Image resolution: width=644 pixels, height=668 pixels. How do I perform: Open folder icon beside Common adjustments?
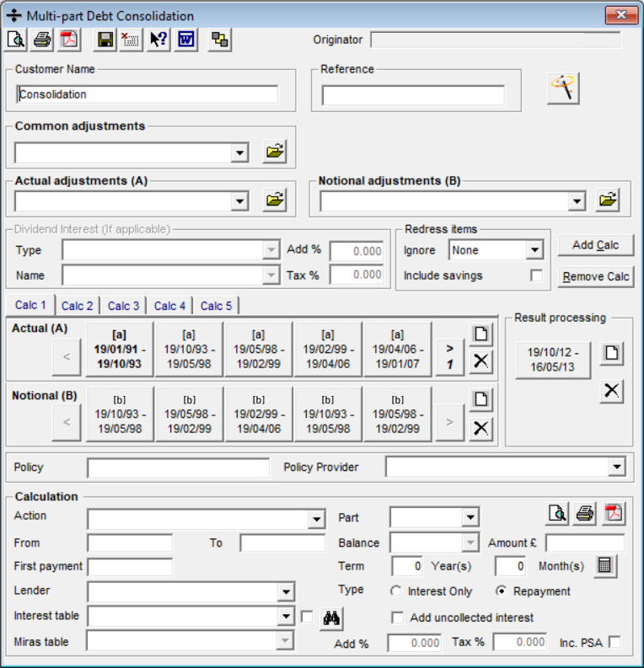click(x=274, y=152)
